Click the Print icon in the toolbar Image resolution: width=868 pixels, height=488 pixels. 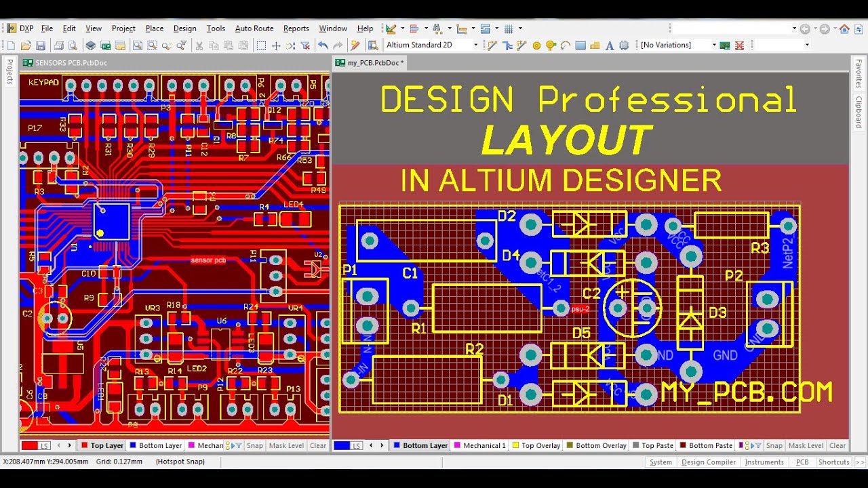58,45
